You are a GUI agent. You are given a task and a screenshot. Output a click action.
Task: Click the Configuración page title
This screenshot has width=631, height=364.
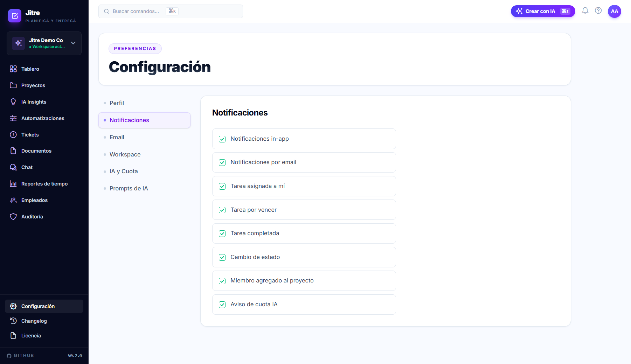click(x=160, y=67)
